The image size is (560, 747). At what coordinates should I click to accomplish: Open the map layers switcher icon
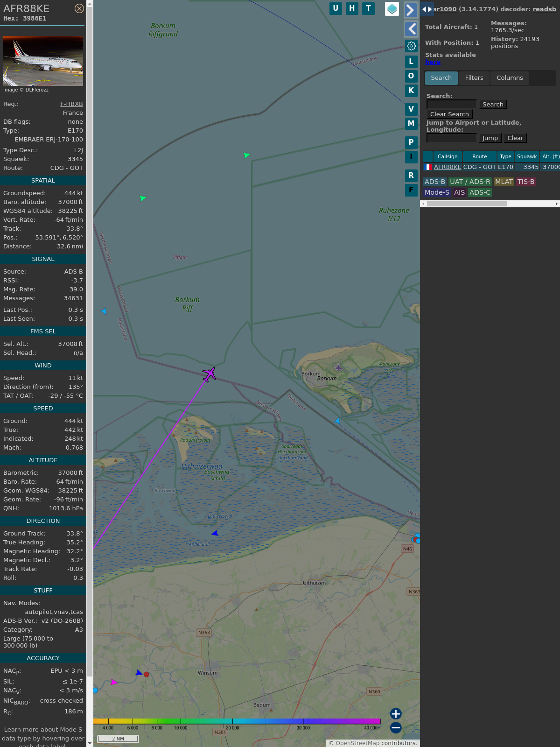coord(392,9)
